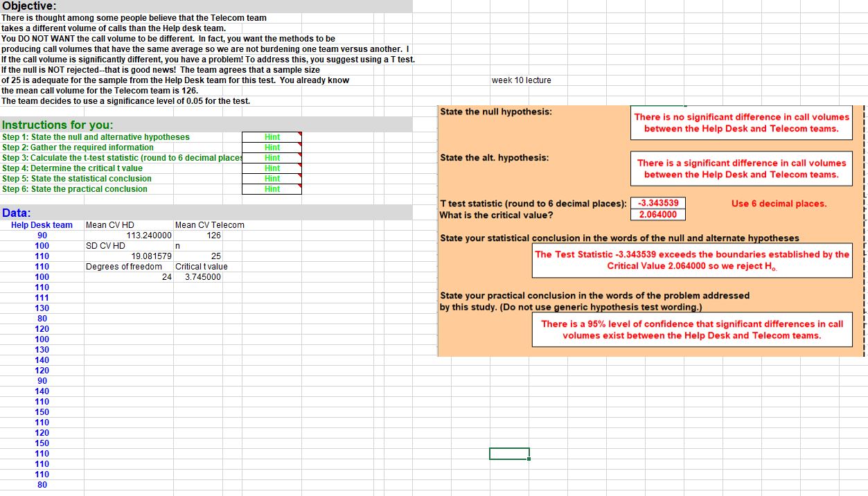The height and width of the screenshot is (496, 868).
Task: Select the practical conclusion 95% confidence box
Action: point(690,329)
